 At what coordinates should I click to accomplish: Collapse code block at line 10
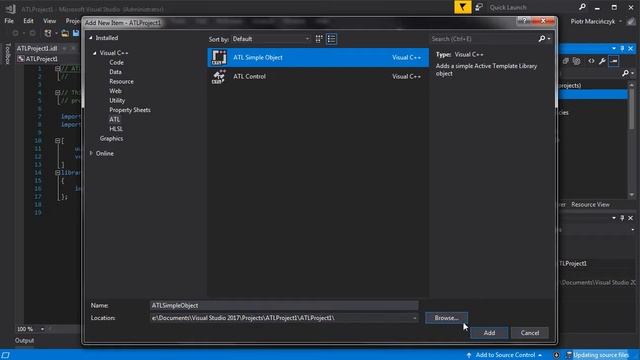(58, 140)
